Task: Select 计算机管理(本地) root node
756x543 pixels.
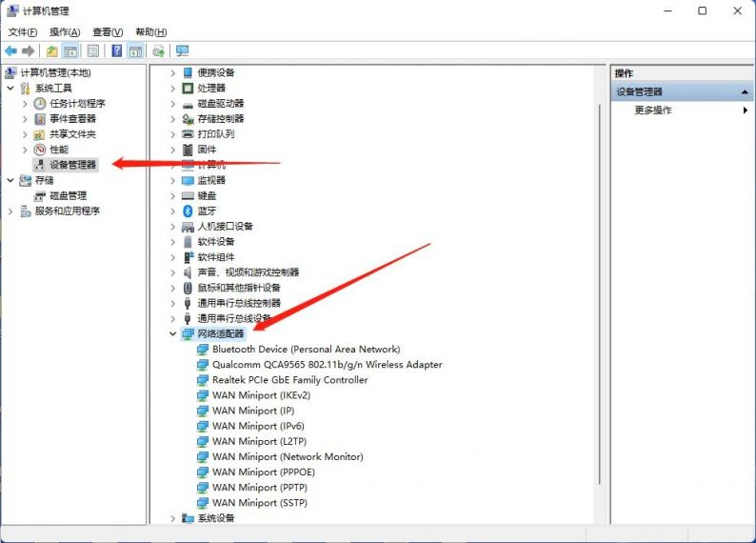Action: click(55, 72)
